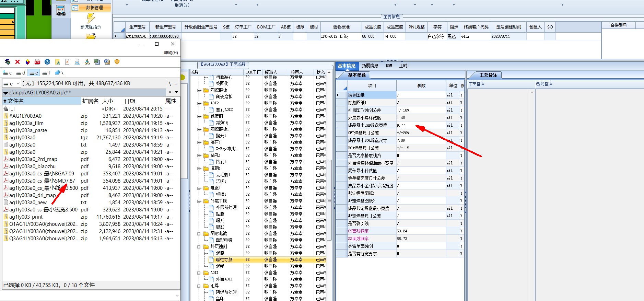Select the 退膜 process step

pos(220,253)
